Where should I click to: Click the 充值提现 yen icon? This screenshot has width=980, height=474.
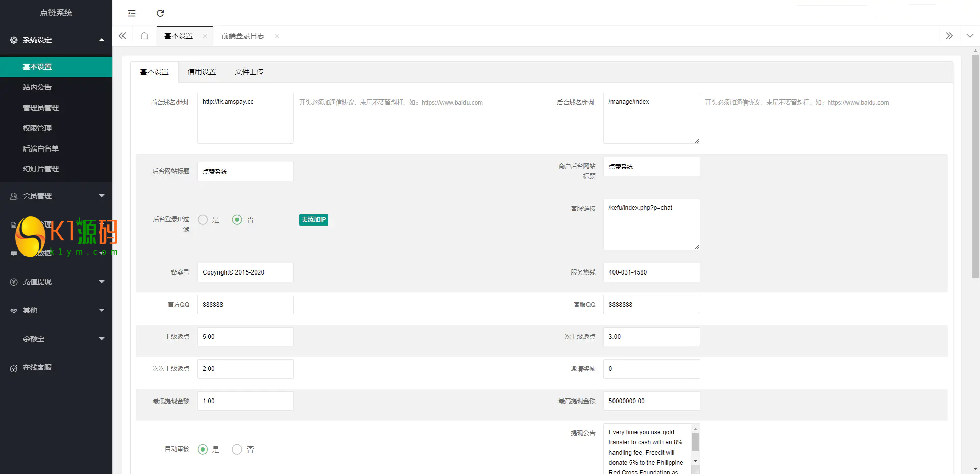tap(14, 282)
